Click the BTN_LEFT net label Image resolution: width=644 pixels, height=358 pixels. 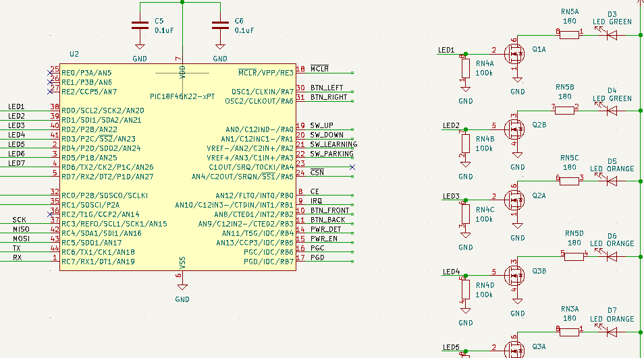(327, 88)
